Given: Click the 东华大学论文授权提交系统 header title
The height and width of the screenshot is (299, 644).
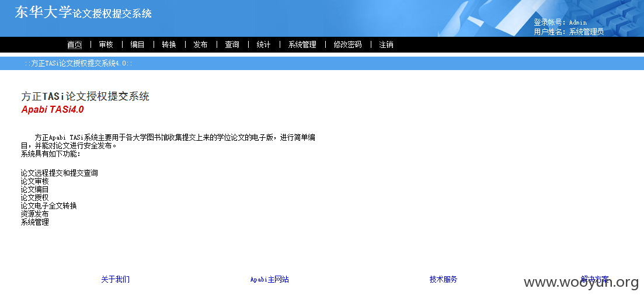Looking at the screenshot, I should 83,12.
